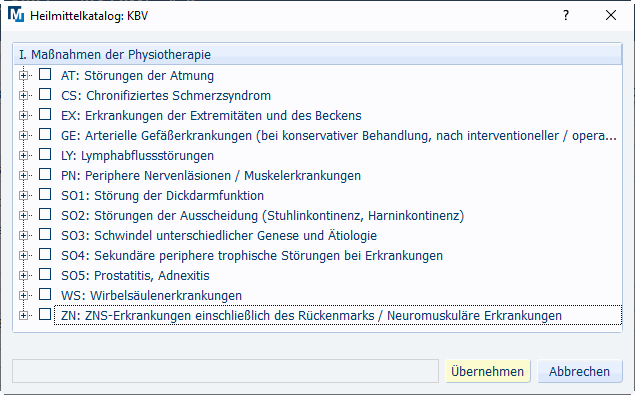Expand the GE: Arterielle Gefäßerkrankungen node
Image resolution: width=635 pixels, height=395 pixels.
(x=23, y=135)
